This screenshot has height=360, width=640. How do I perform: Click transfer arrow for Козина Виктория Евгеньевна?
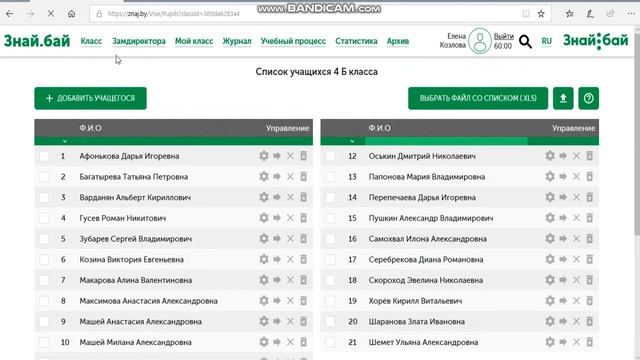click(x=277, y=260)
